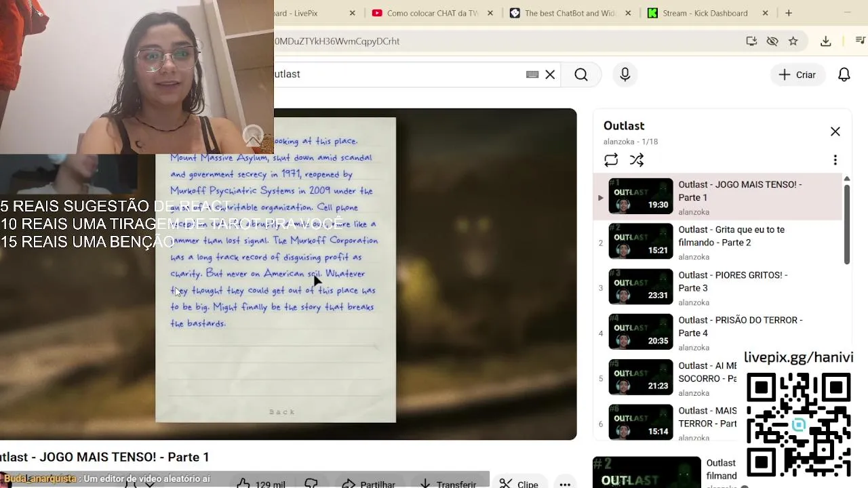
Task: Click the video title Outlast - JOGO MAIS TENSO!
Action: point(104,457)
